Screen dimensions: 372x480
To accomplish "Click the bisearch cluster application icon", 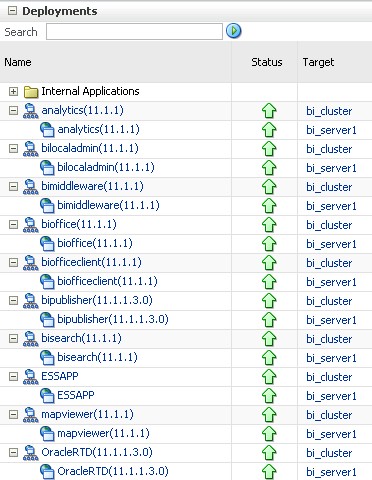I will coord(31,339).
